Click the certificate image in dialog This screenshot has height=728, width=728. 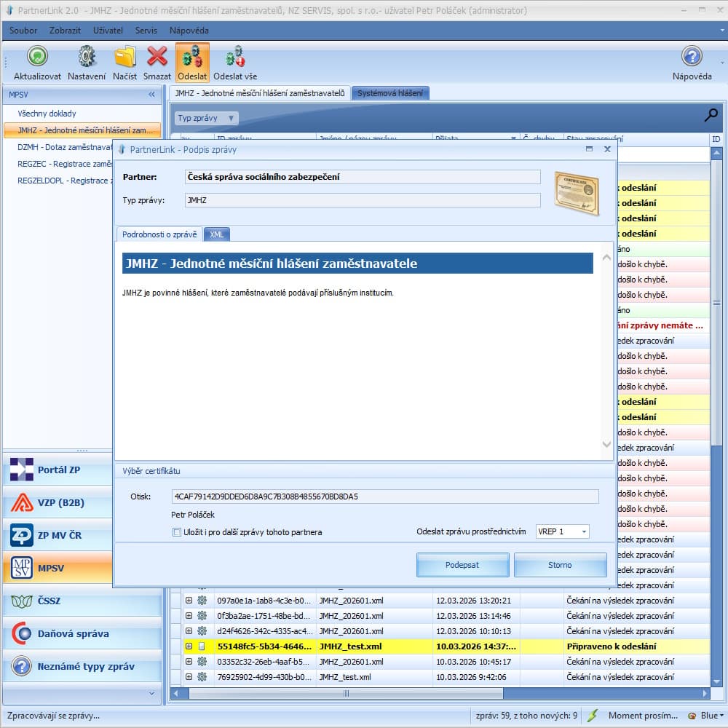[x=577, y=193]
